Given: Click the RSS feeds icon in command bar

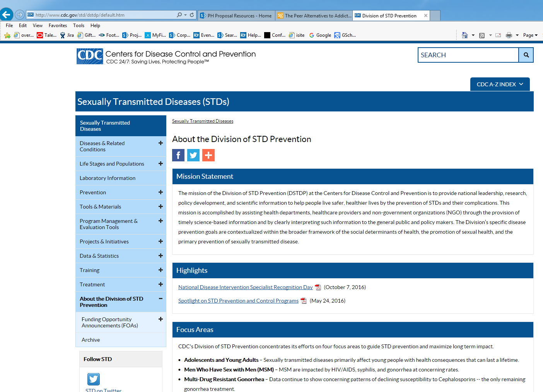Looking at the screenshot, I should [482, 35].
